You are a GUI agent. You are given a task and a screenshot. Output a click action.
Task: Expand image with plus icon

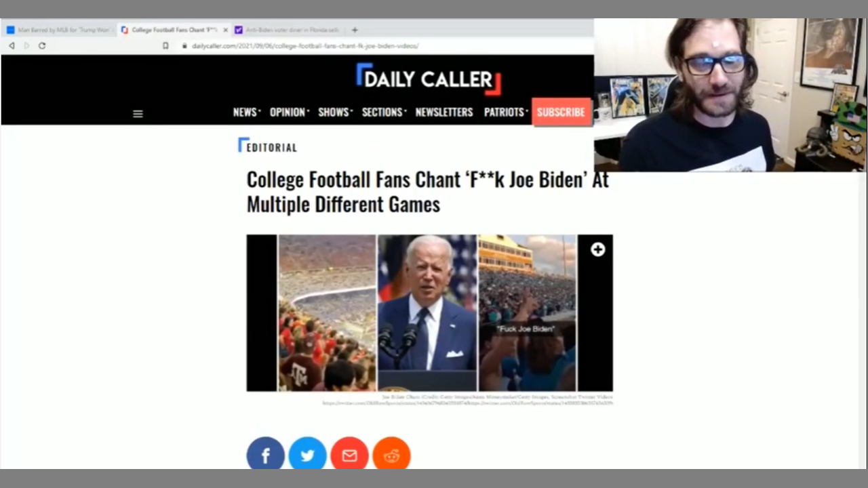[597, 249]
